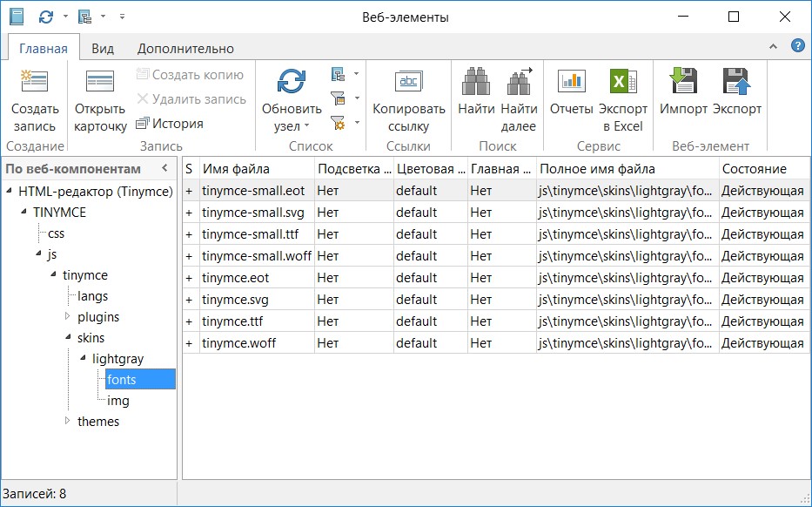Click the Удалить запись command
The height and width of the screenshot is (507, 812).
click(x=191, y=99)
